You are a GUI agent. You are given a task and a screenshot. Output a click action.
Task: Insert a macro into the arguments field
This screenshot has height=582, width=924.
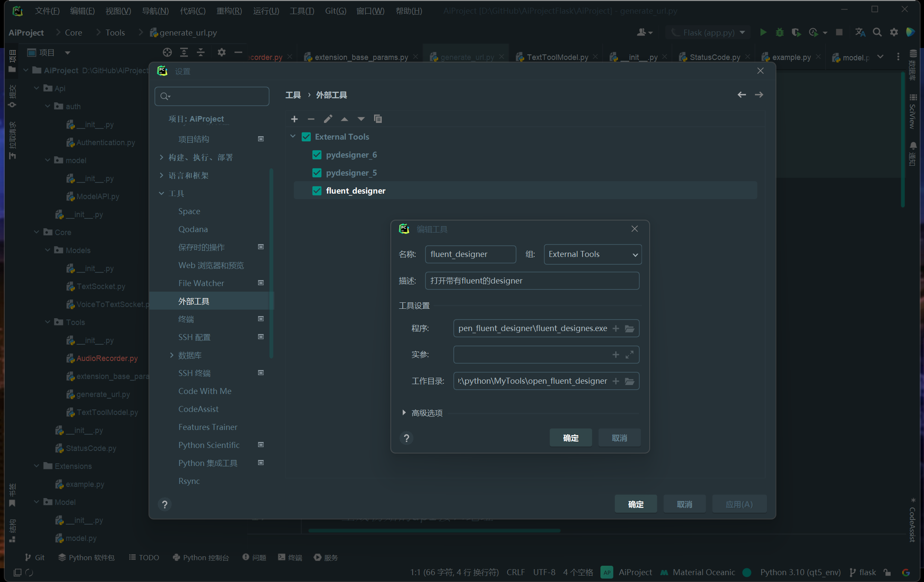coord(616,355)
